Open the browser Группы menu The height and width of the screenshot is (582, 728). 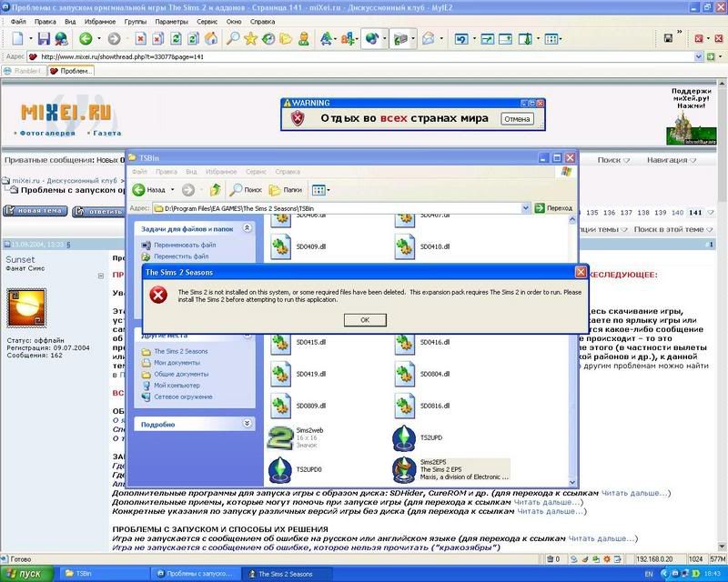[x=135, y=21]
